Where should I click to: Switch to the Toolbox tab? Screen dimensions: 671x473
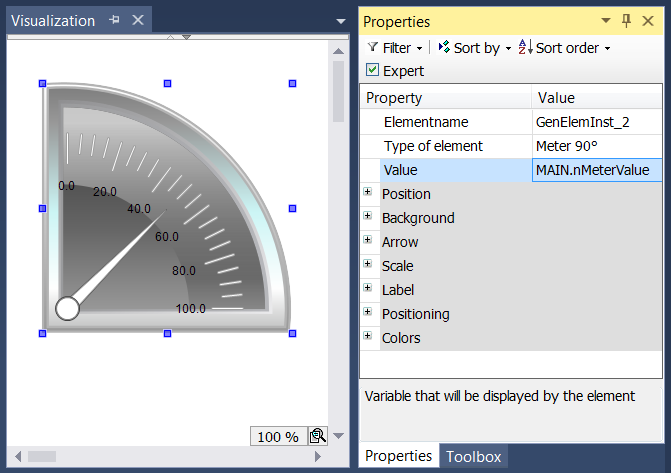pos(473,456)
